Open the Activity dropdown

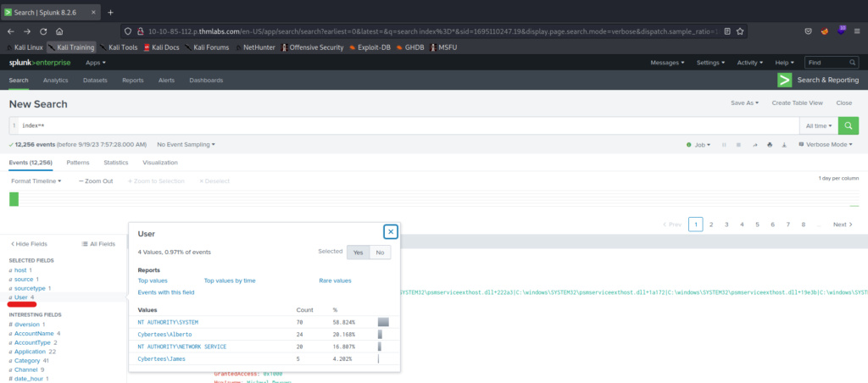tap(750, 63)
